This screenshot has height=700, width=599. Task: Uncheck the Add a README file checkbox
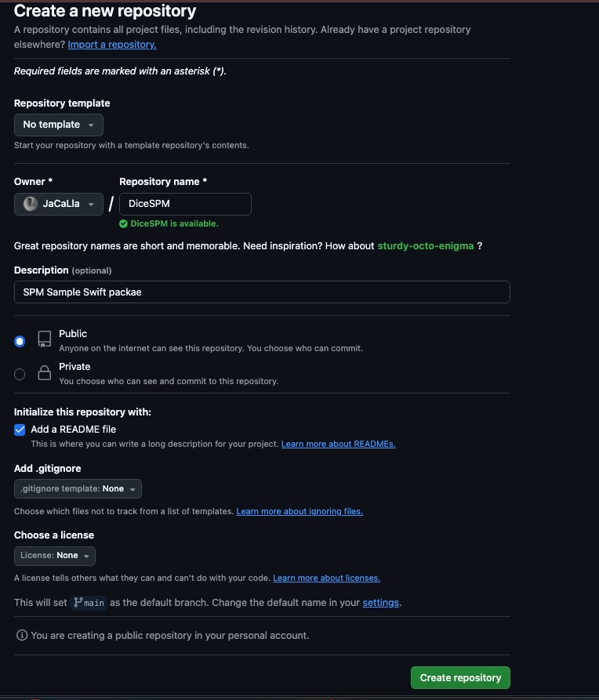20,430
